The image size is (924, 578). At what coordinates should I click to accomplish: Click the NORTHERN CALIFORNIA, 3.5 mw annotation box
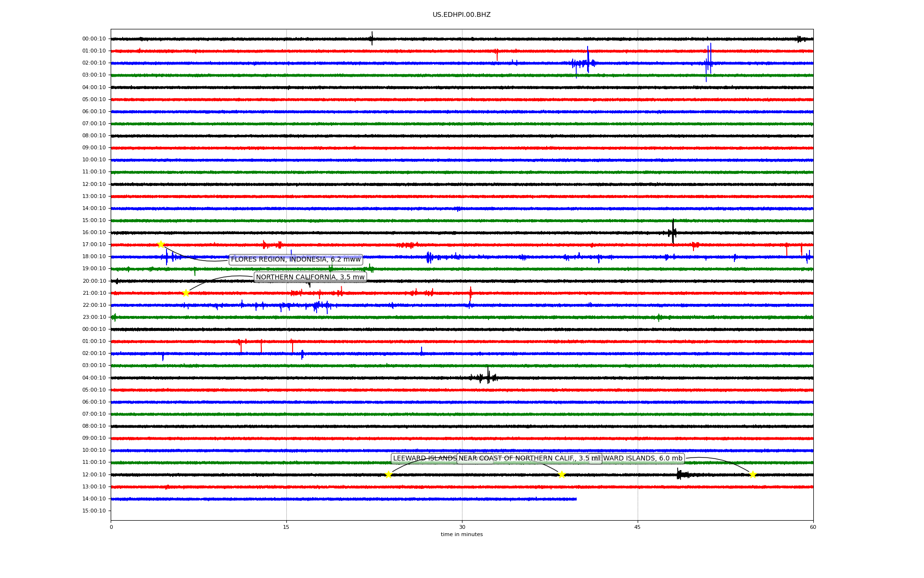[x=310, y=277]
